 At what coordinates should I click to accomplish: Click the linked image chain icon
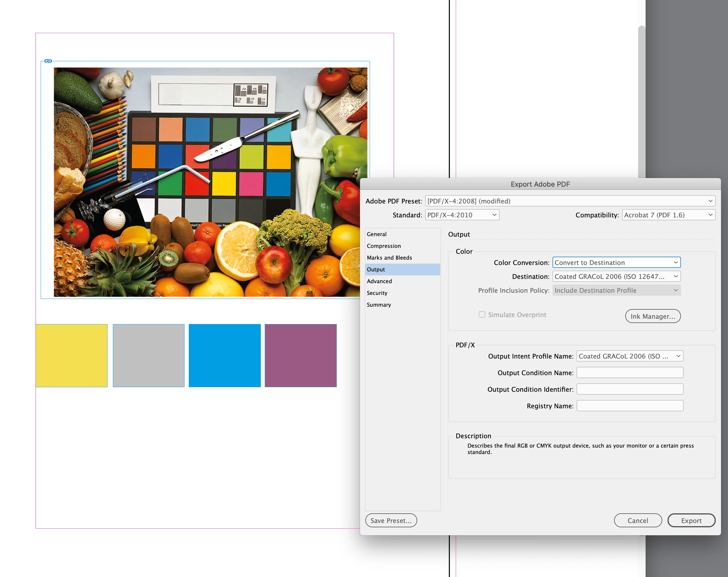[48, 61]
